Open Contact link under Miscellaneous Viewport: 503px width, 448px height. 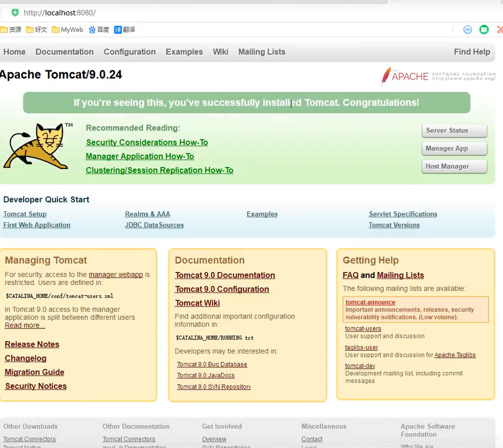click(x=312, y=439)
